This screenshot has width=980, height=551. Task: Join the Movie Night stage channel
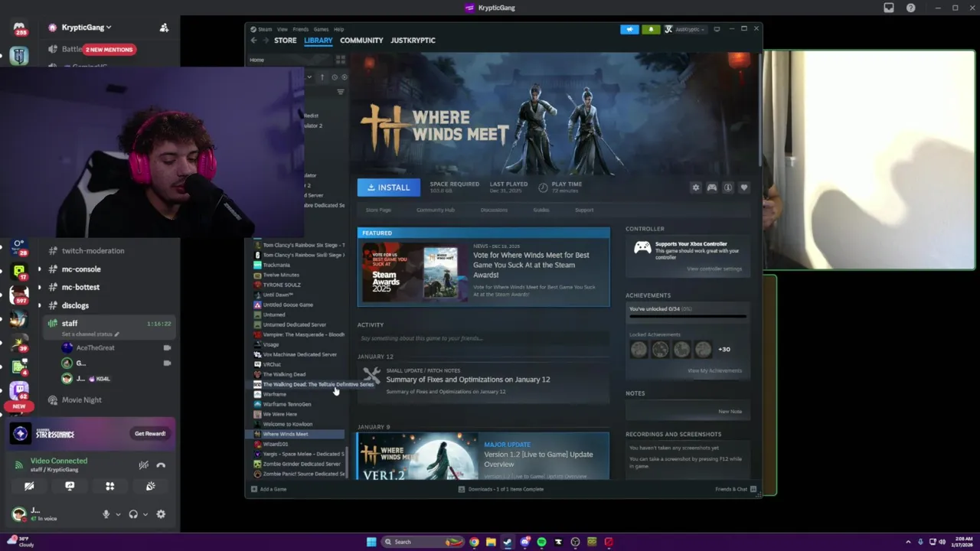click(82, 400)
